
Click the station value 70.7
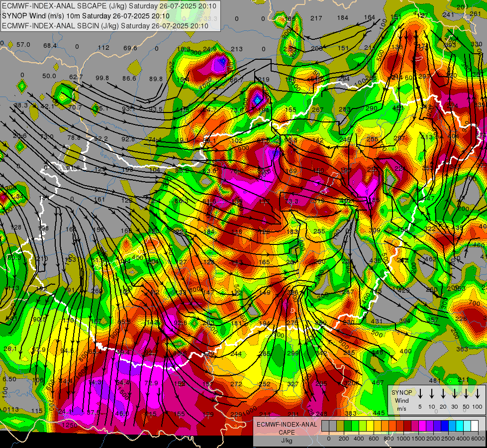coord(75,107)
